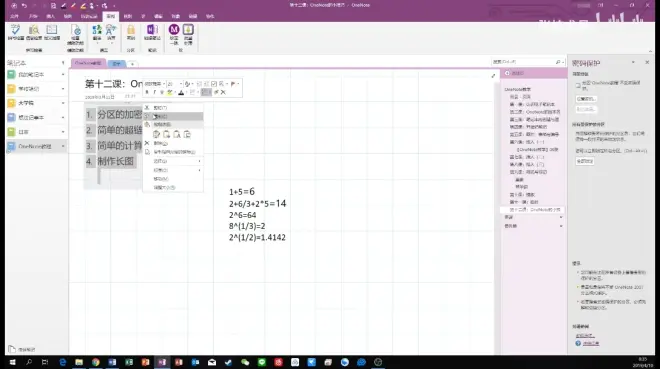Screen dimensions: 660x369
Task: Toggle the to-do checkbox tag in mini toolbar
Action: [x=214, y=84]
